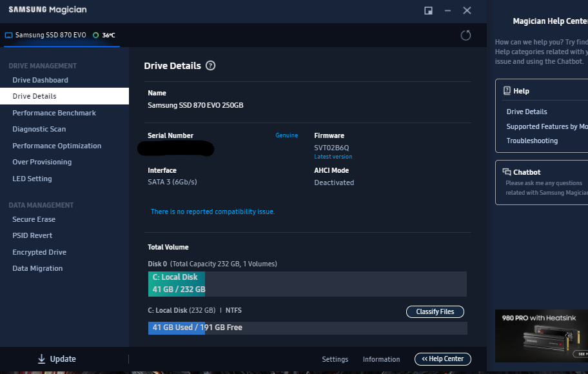Close the Samsung Magician window
Image resolution: width=588 pixels, height=374 pixels.
[x=467, y=10]
